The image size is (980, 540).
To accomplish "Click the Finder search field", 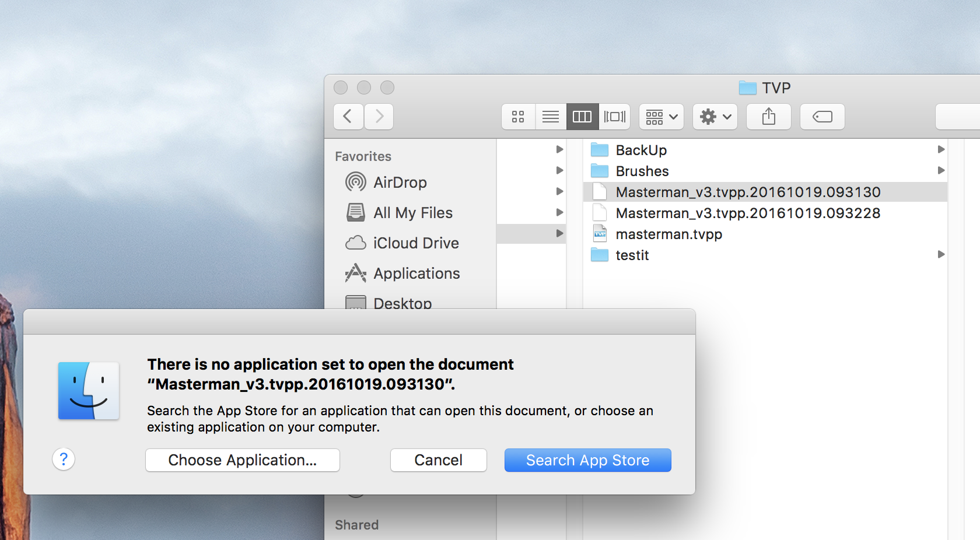I will (x=958, y=117).
